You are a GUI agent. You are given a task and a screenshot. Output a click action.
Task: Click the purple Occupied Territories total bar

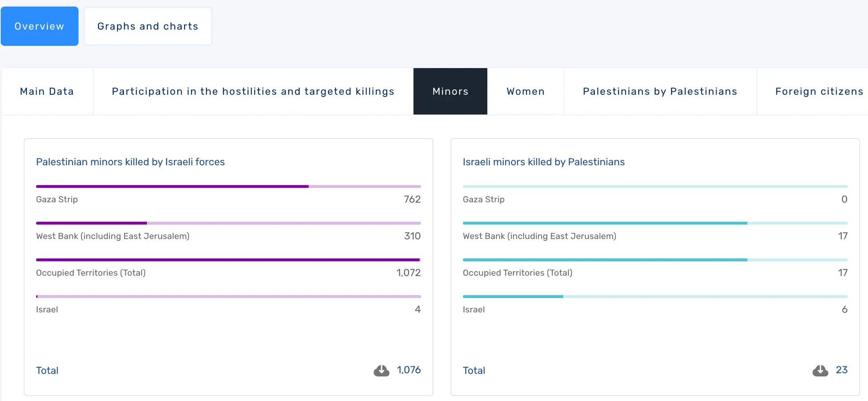coord(228,260)
